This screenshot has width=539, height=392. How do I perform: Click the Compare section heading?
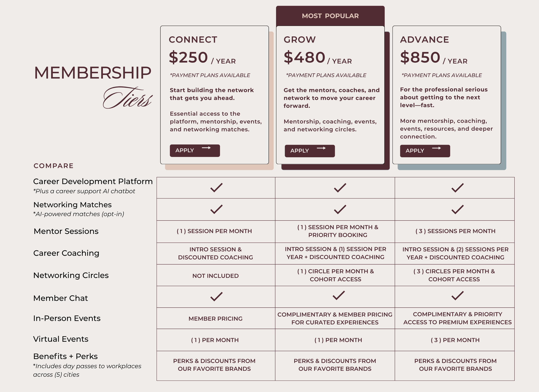coord(53,166)
